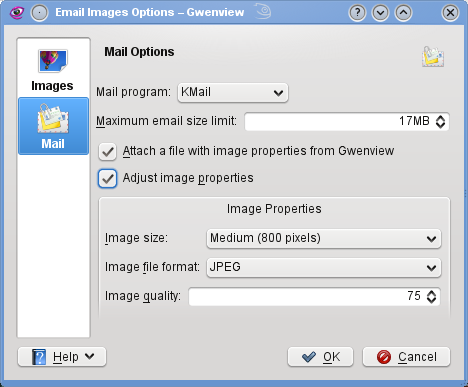The image size is (468, 387).
Task: Click the up-arrow title bar button
Action: (403, 13)
